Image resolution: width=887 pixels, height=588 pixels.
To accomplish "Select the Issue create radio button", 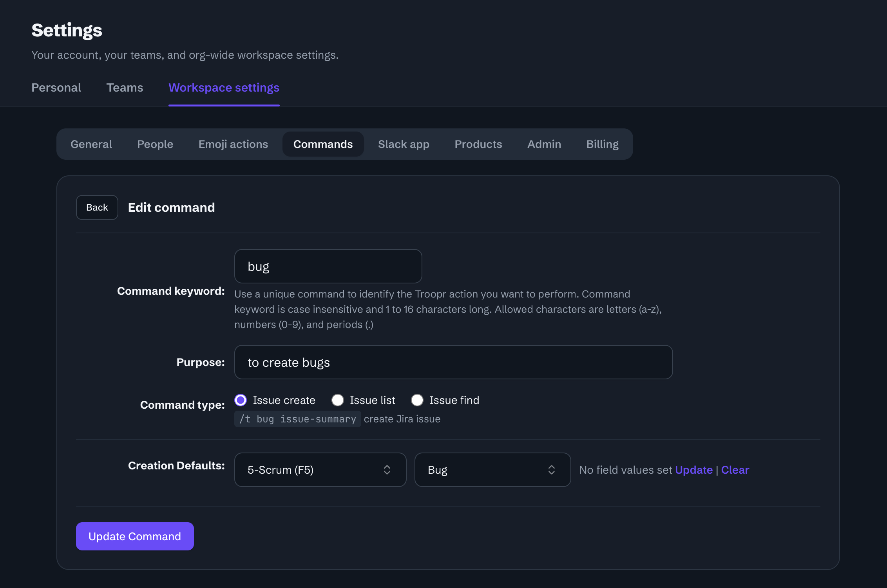I will (x=241, y=400).
